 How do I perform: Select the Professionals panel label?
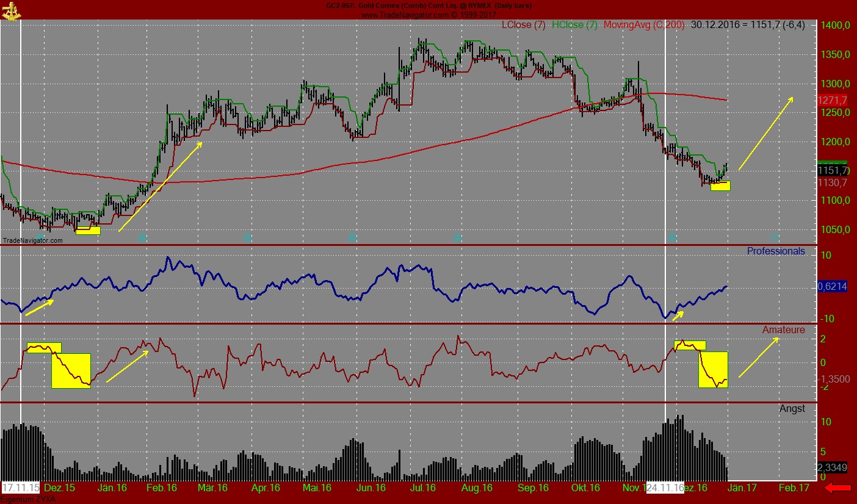coord(776,251)
